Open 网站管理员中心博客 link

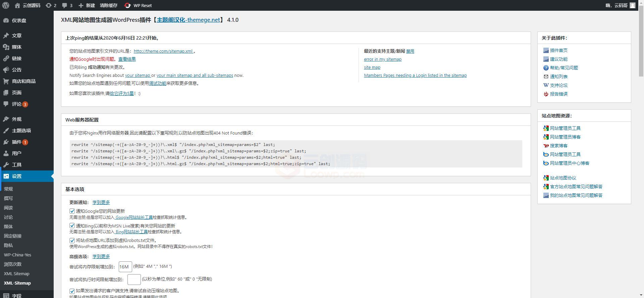click(x=570, y=163)
